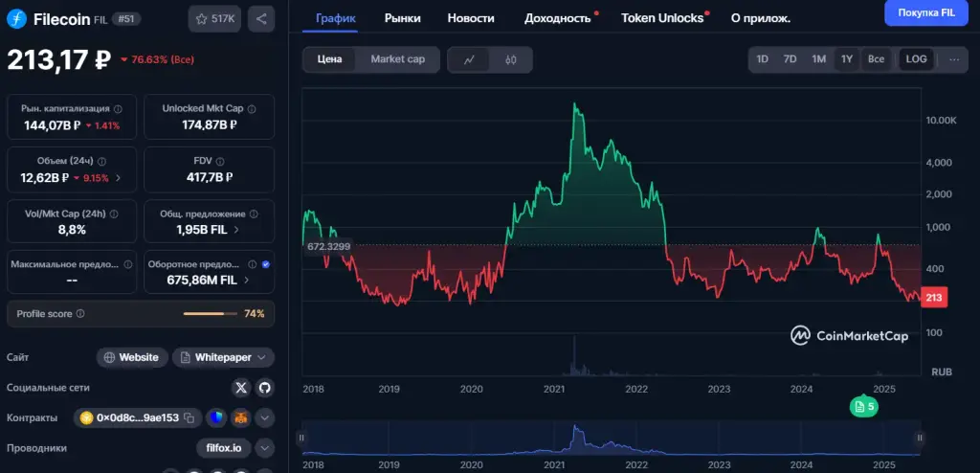
Task: Grab the left range-selector handle
Action: (301, 438)
